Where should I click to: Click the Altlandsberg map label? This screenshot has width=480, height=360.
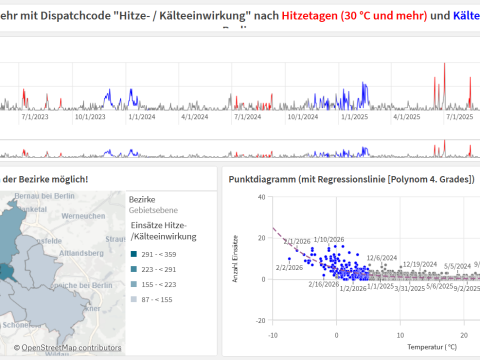[81, 253]
